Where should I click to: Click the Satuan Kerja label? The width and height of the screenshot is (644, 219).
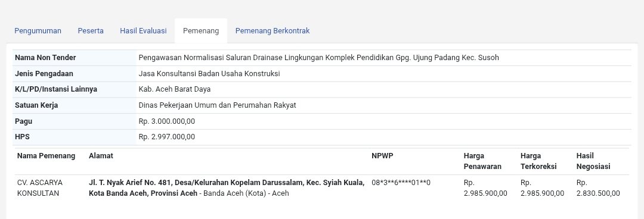(x=36, y=105)
